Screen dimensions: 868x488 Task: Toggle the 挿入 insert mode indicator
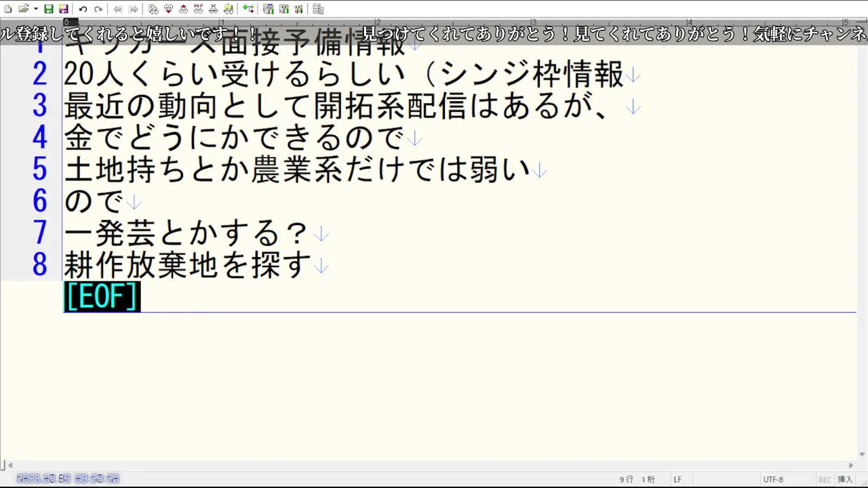[x=845, y=479]
